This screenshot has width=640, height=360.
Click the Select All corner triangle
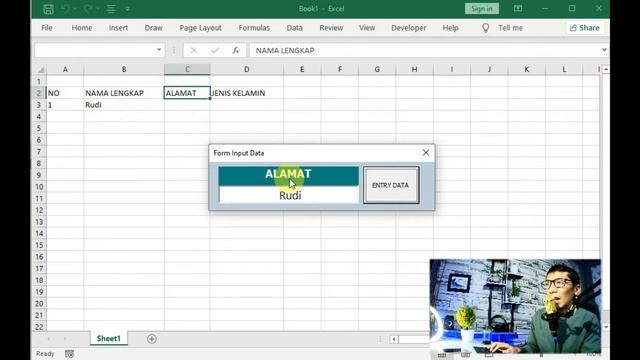pos(40,69)
